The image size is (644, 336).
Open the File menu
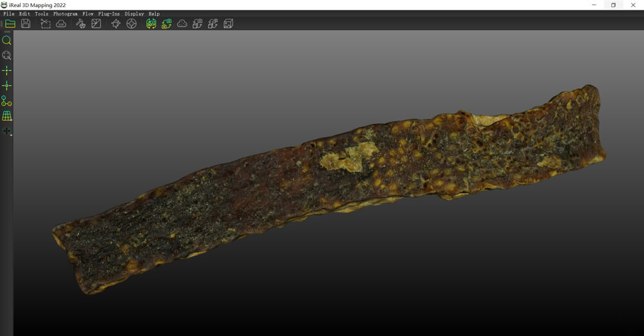pos(8,14)
